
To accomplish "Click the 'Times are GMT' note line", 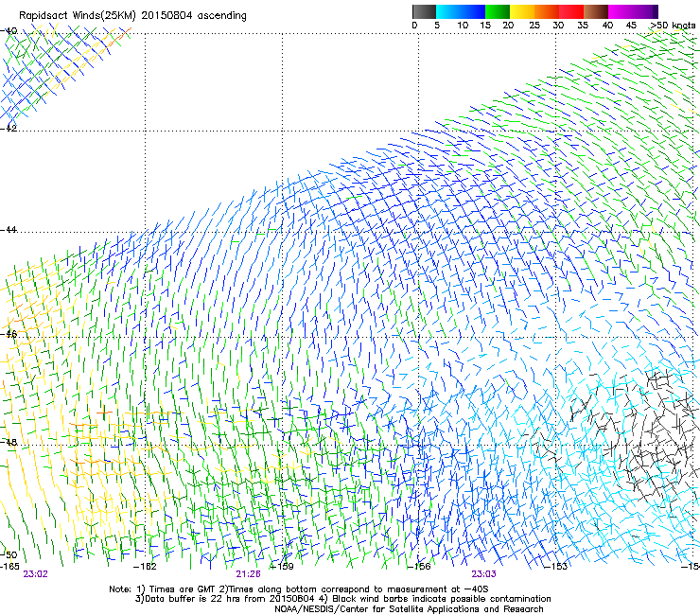I will click(x=299, y=589).
